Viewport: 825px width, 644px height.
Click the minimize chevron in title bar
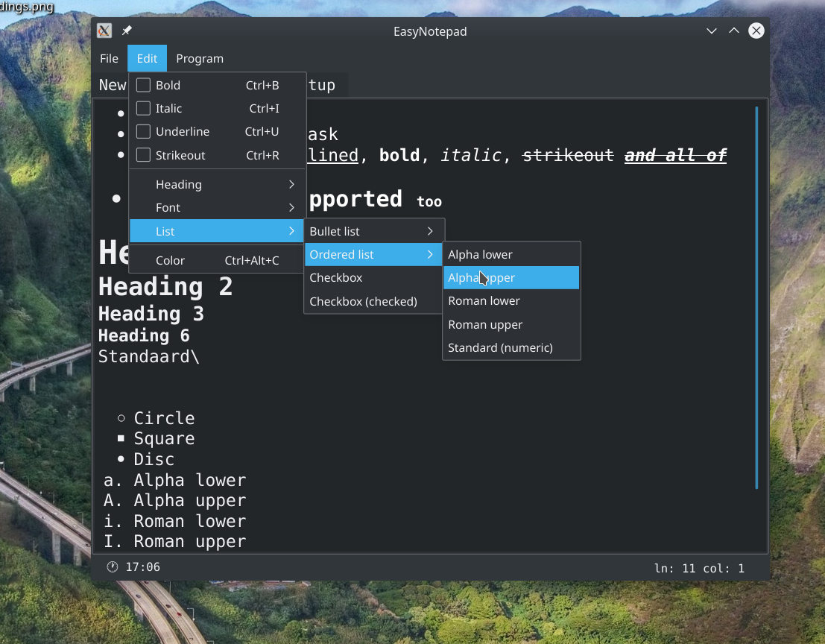click(712, 31)
